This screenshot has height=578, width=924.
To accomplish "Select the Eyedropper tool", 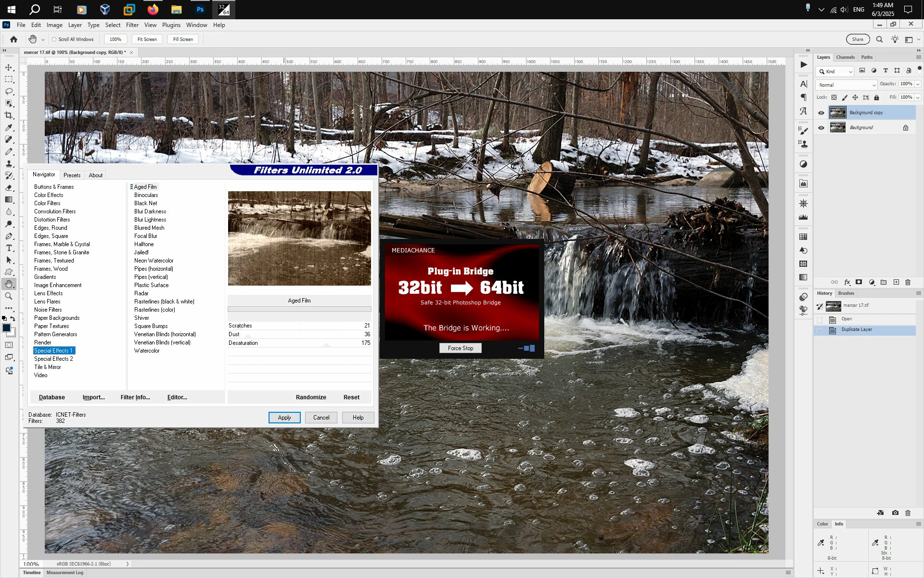I will (x=9, y=128).
